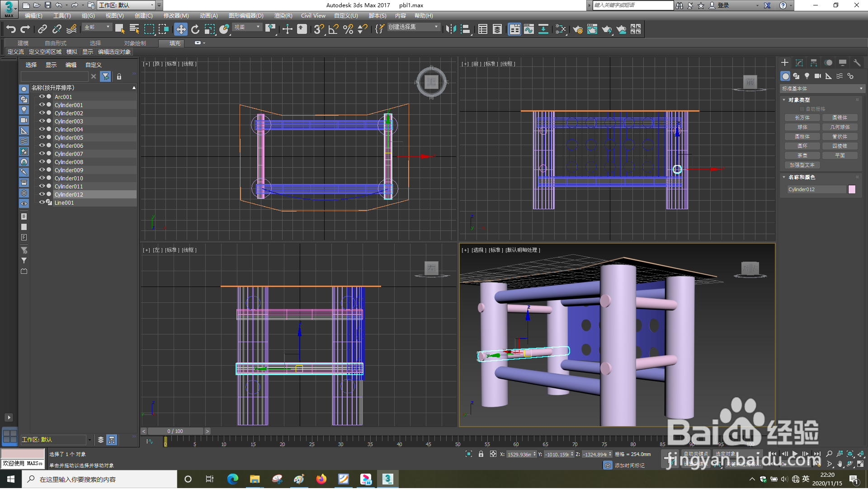Open the selection filter 全部 dropdown
Screen dimensions: 868x489
108,27
